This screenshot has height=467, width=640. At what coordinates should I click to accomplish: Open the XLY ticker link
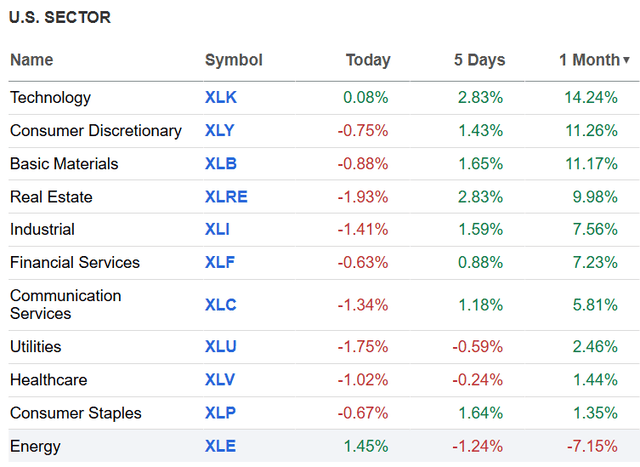(220, 131)
